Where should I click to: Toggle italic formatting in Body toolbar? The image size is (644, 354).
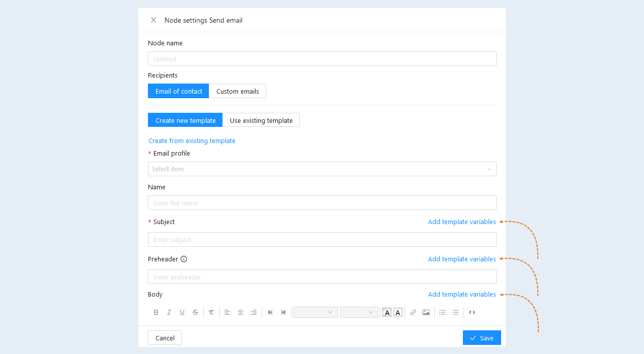[169, 312]
